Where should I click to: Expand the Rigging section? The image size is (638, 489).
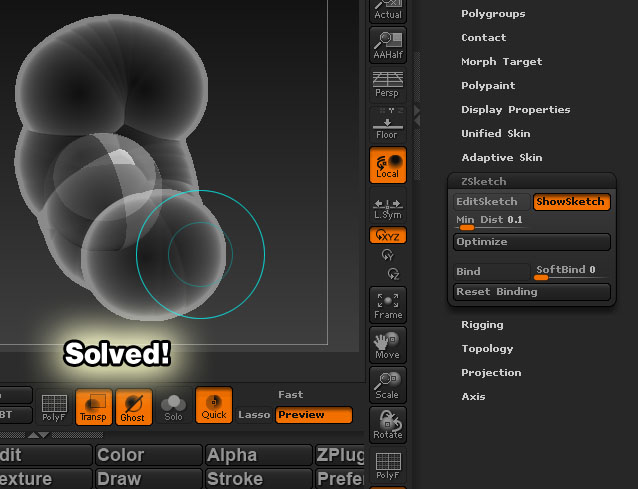click(482, 325)
